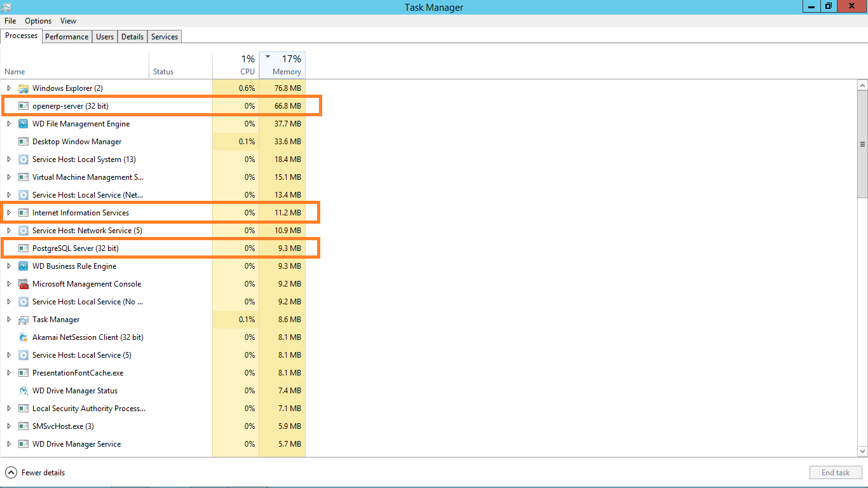Sort processes by the Name column header
Image resolution: width=868 pixels, height=488 pixels.
[x=75, y=65]
